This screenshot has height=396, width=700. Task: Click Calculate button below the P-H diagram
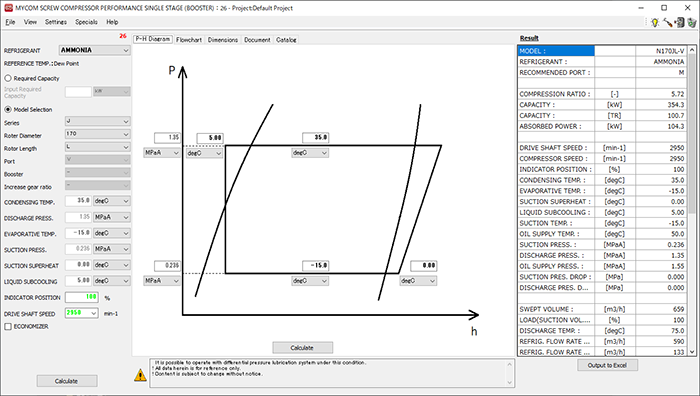tap(302, 347)
